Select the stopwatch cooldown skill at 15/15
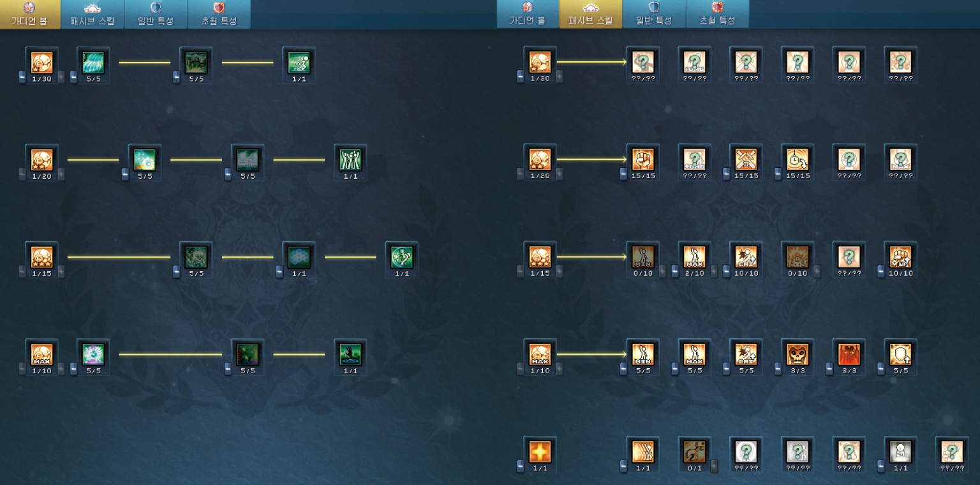This screenshot has height=485, width=980. [x=798, y=160]
